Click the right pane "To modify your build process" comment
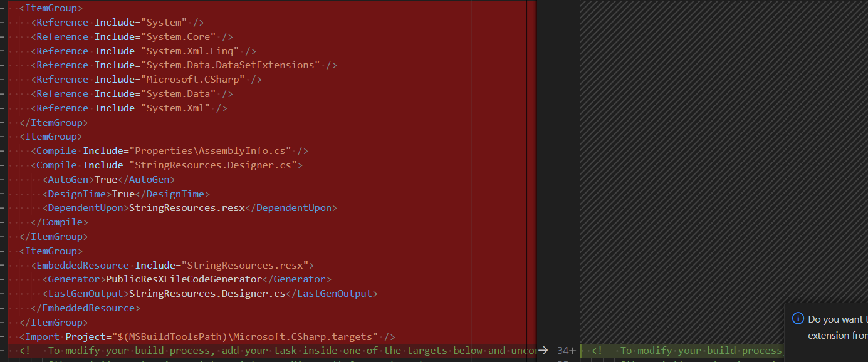Screen dimensions: 868x362 click(x=688, y=351)
